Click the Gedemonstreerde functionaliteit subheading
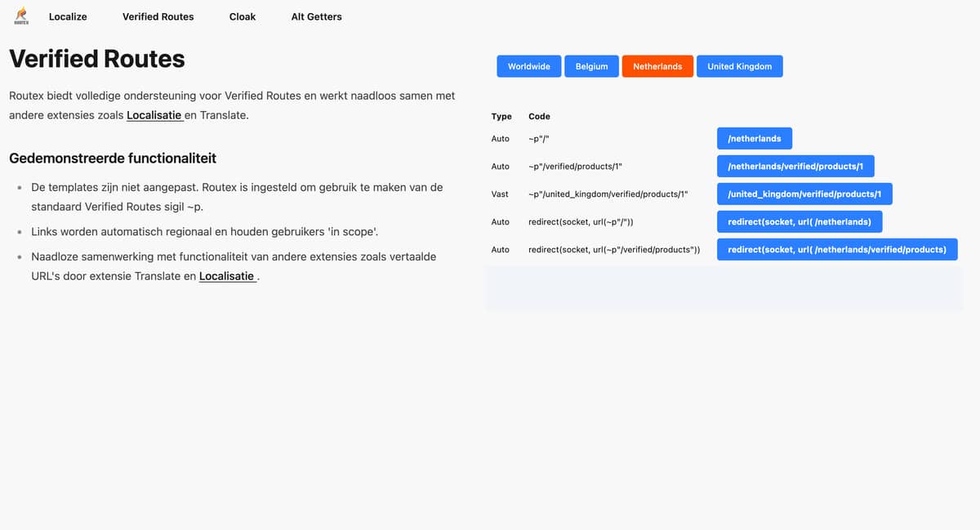Image resolution: width=980 pixels, height=530 pixels. tap(113, 158)
